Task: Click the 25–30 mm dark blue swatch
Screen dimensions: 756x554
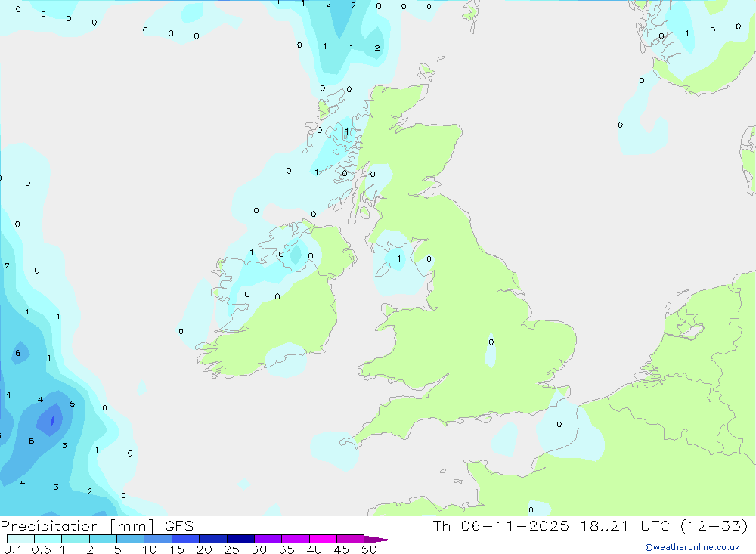Action: point(240,539)
